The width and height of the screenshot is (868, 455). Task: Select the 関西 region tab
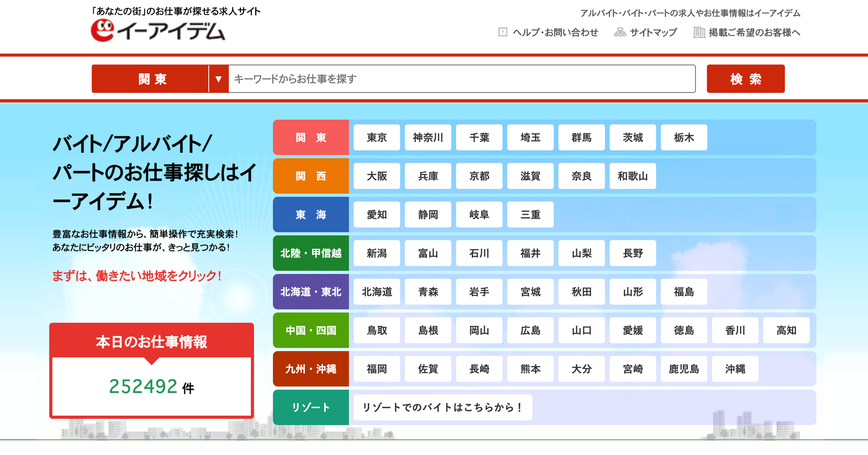[311, 176]
